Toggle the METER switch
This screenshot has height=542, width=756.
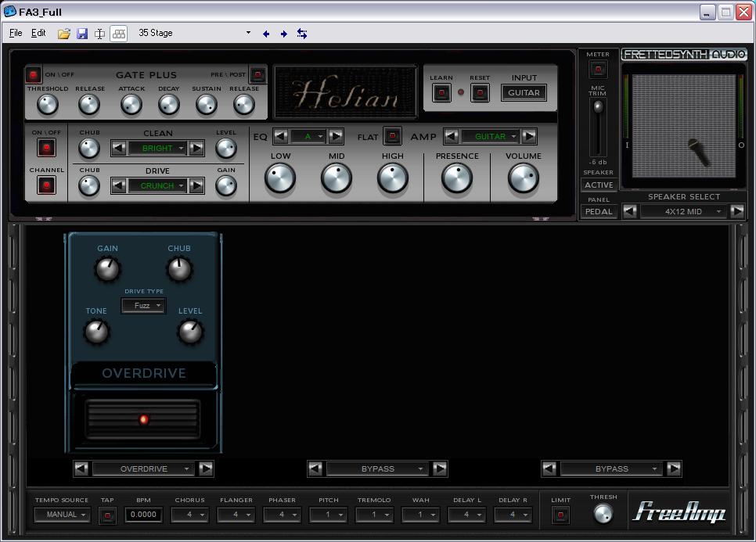coord(598,70)
